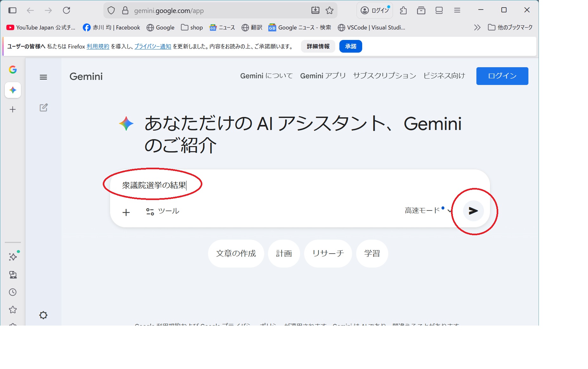The width and height of the screenshot is (588, 369).
Task: Open the ツール tools menu
Action: (163, 211)
